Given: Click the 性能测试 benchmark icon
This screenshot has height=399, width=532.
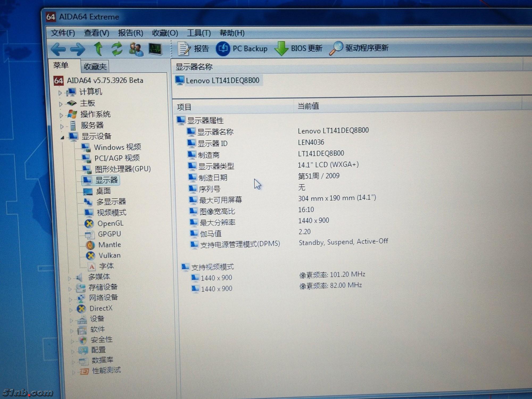Looking at the screenshot, I should (84, 371).
